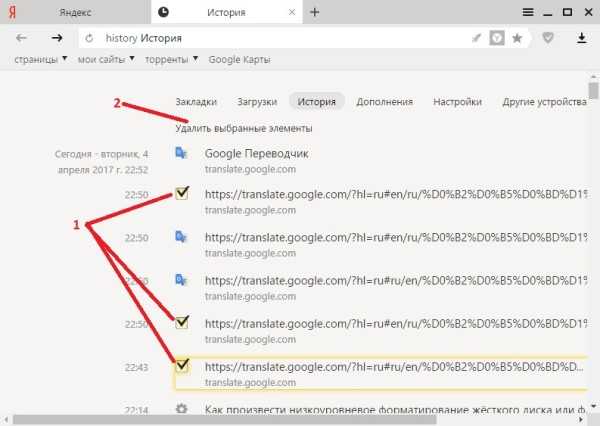Click the back navigation arrow
600x426 pixels.
pos(21,38)
